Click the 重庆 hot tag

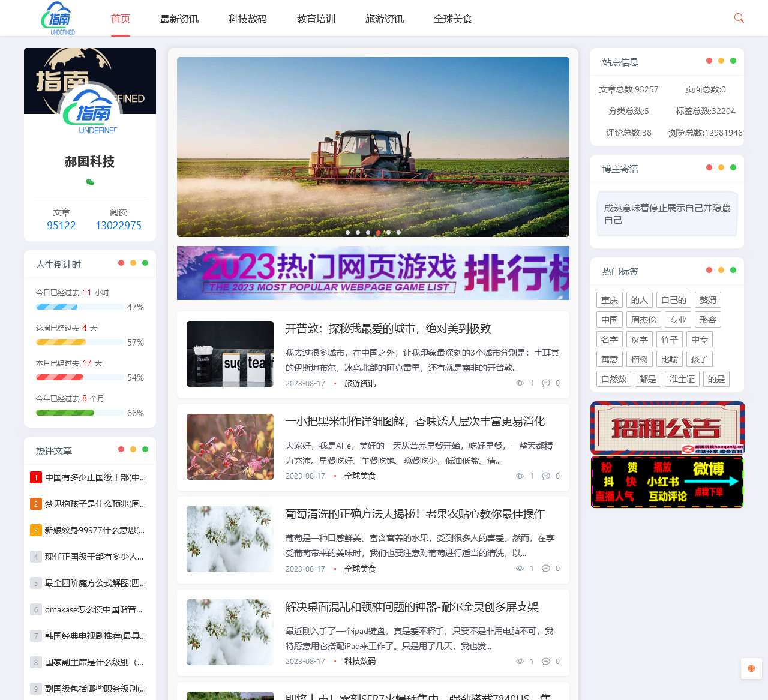coord(610,300)
